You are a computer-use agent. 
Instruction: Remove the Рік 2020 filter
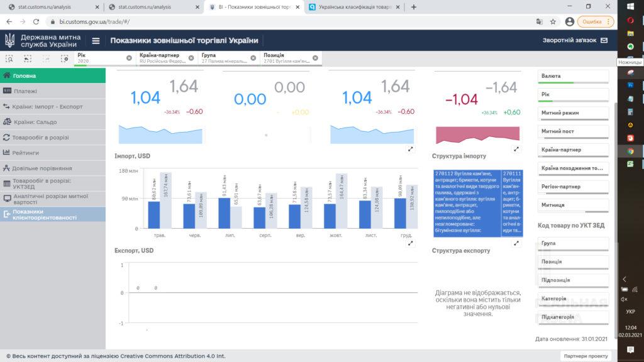coord(129,58)
